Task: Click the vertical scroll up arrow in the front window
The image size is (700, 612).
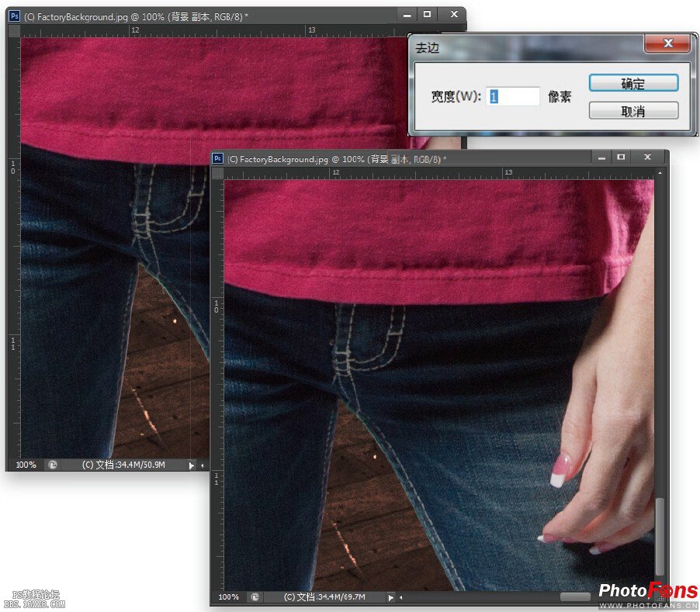Action: [660, 173]
